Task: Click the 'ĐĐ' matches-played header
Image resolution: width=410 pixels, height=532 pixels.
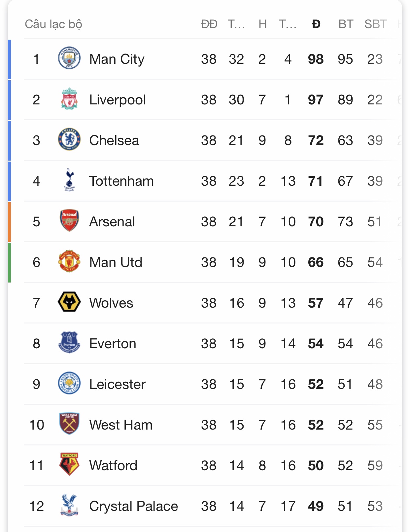Action: pyautogui.click(x=209, y=24)
